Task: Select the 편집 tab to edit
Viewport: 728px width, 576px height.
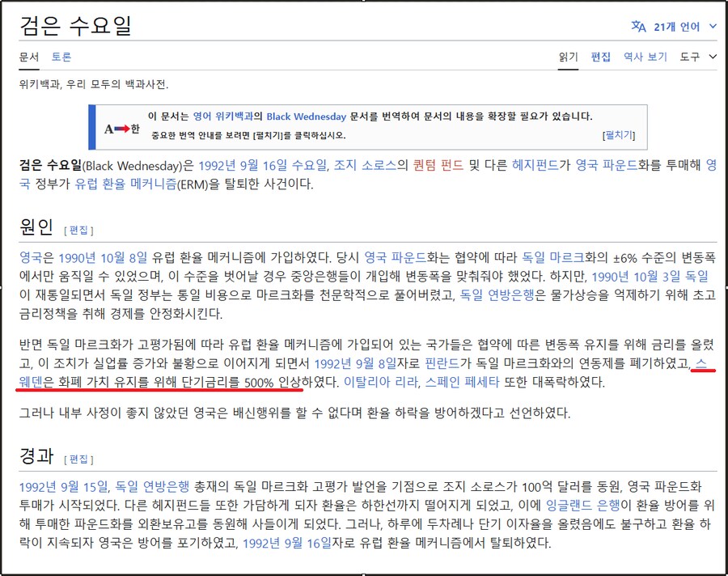Action: 600,57
